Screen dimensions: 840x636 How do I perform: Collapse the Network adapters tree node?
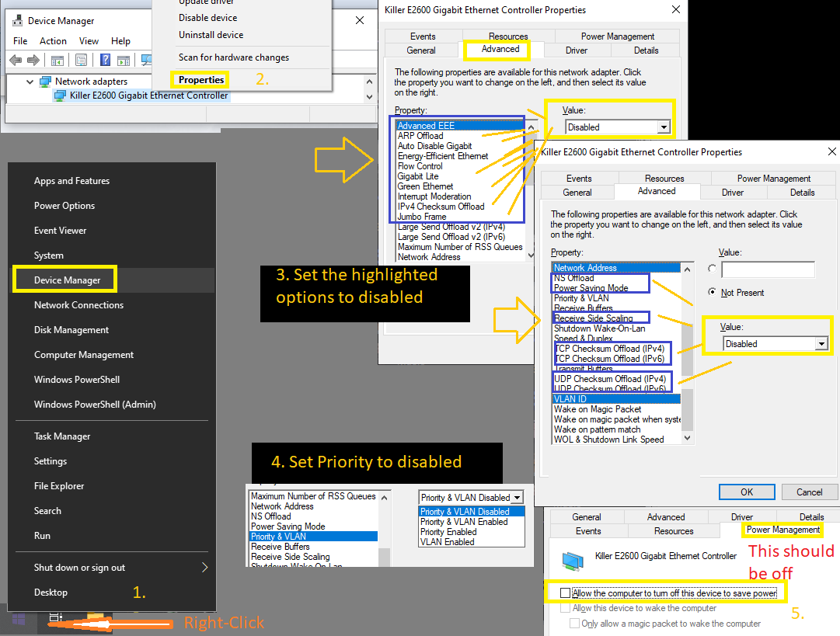point(30,82)
